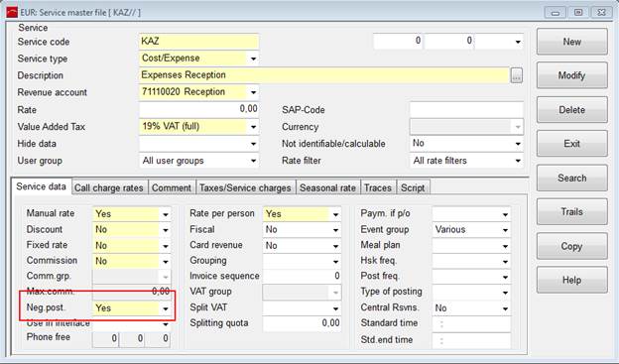Click the Description ellipsis button

pyautogui.click(x=517, y=75)
